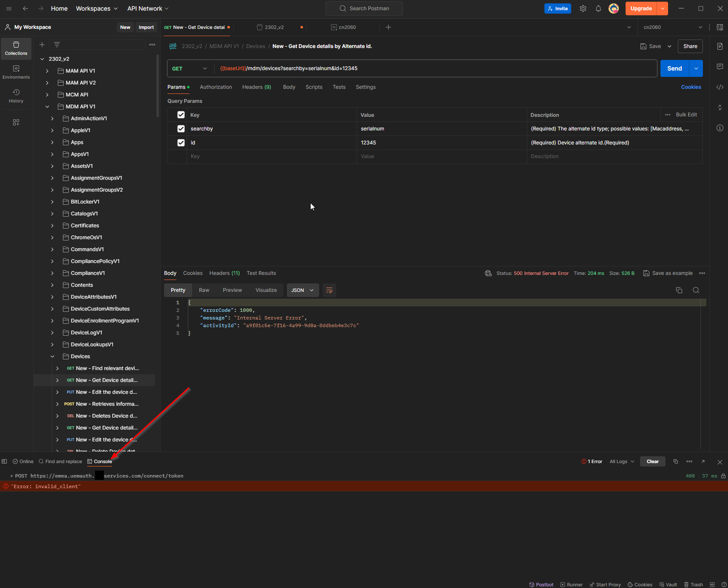Click Start Proxy in the status bar
Viewport: 728px width, 588px height.
pyautogui.click(x=605, y=584)
